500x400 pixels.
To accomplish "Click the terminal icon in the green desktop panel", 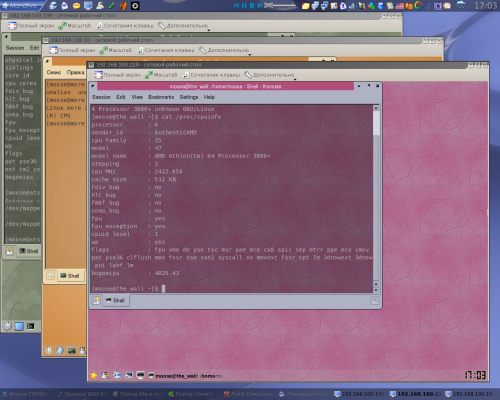I will pos(31,326).
